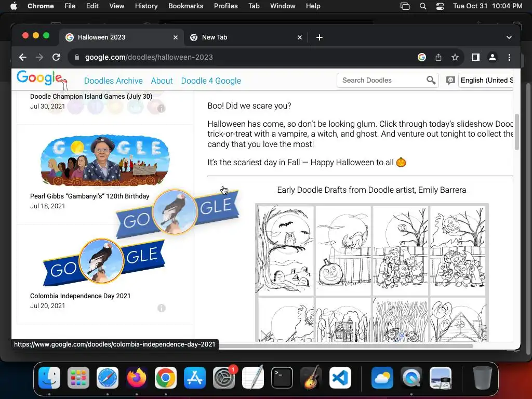Open Terminal from the Dock
Screen dimensions: 532x399
click(282, 378)
